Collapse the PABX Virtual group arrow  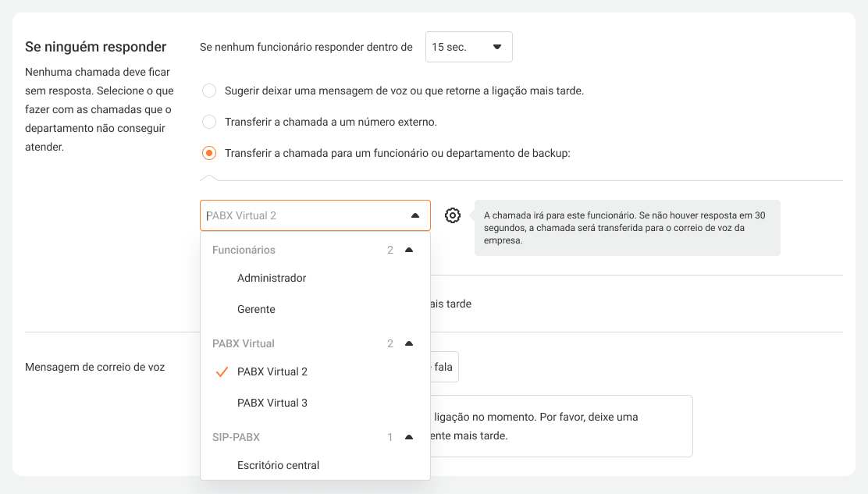pyautogui.click(x=408, y=343)
